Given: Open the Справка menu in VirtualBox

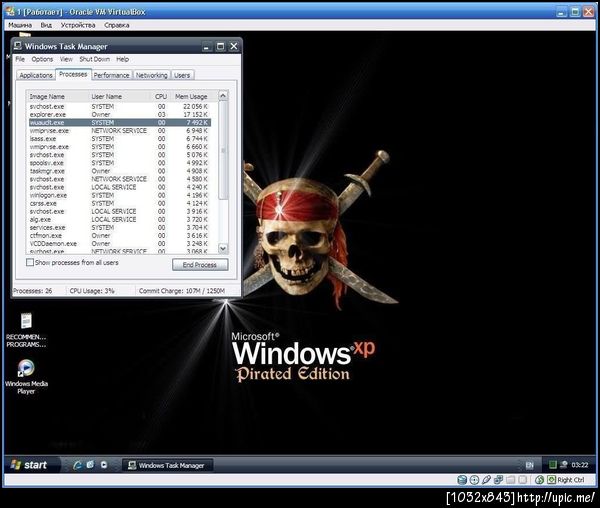Looking at the screenshot, I should click(x=117, y=25).
